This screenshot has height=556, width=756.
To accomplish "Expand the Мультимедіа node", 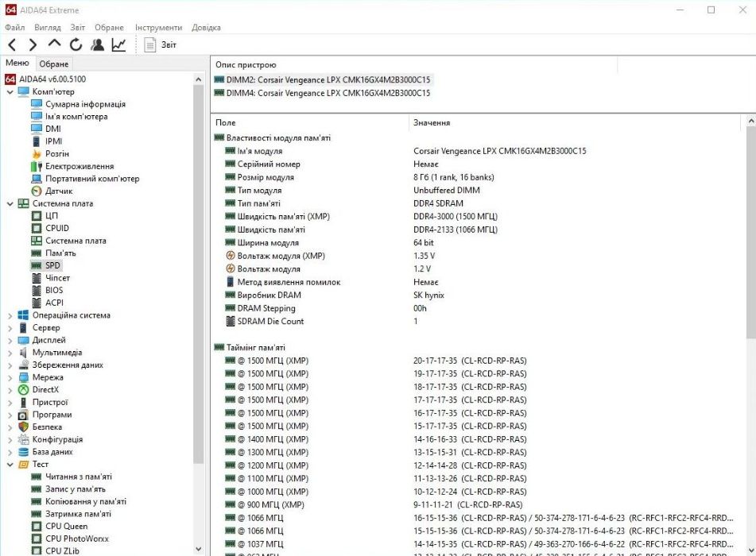I will 10,353.
